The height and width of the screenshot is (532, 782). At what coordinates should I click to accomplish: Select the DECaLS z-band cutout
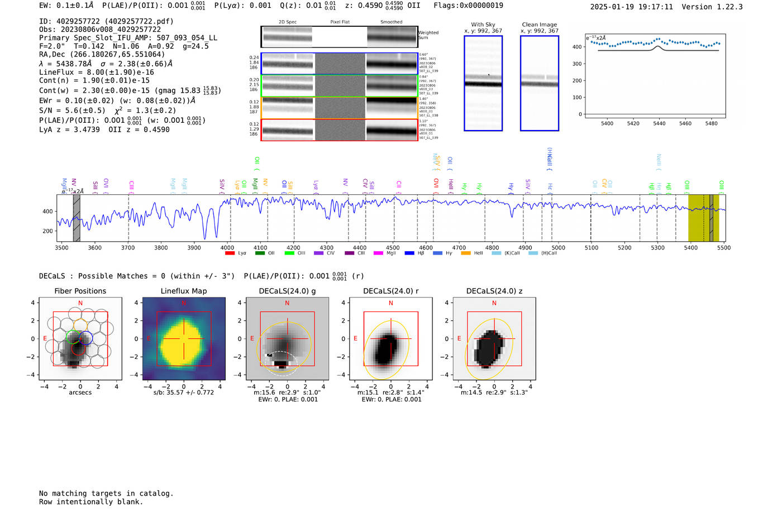[x=494, y=339]
